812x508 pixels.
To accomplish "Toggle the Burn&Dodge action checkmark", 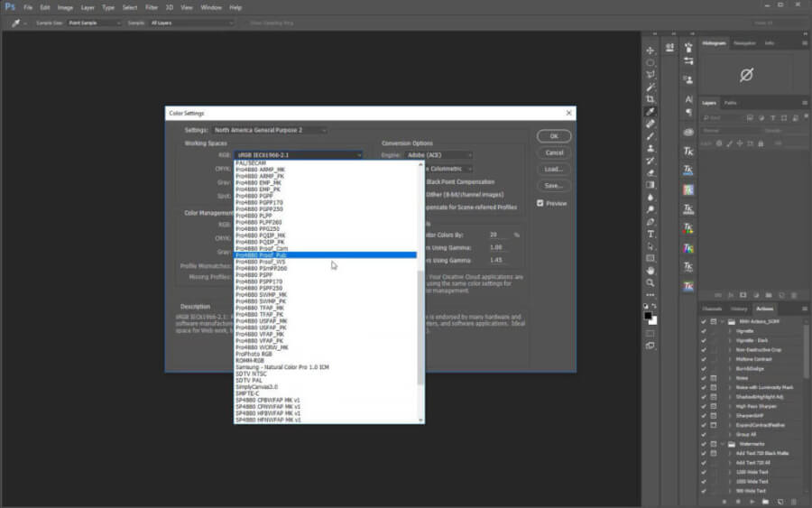I will [703, 369].
